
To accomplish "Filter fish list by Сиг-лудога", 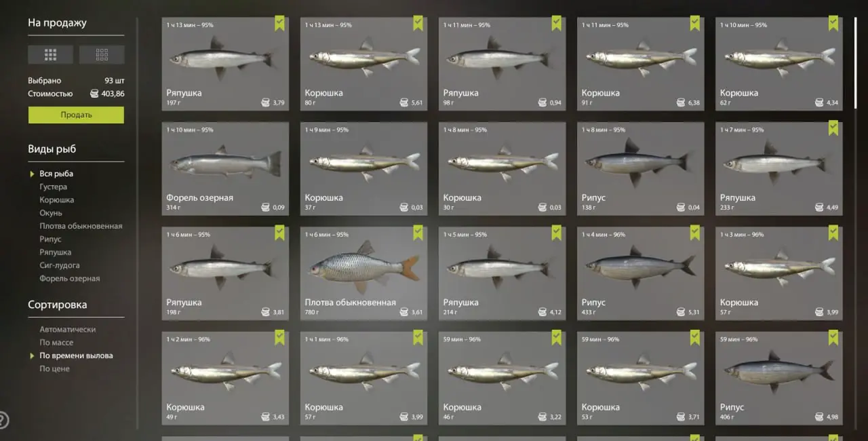I will tap(60, 265).
